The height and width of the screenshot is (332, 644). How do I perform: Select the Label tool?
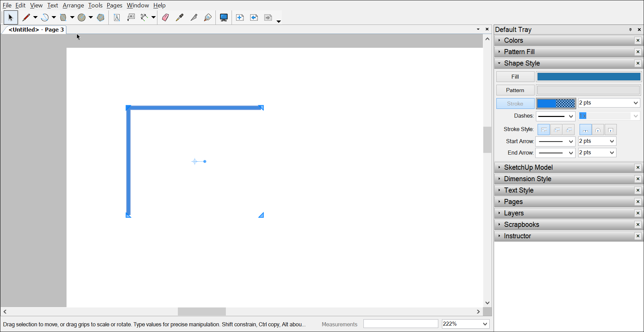131,17
